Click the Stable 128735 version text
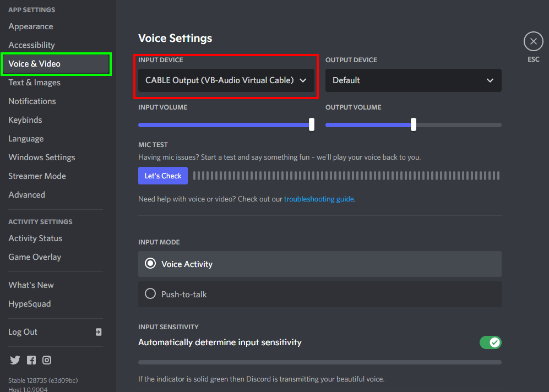Screen dimensions: 549x392 point(43,380)
